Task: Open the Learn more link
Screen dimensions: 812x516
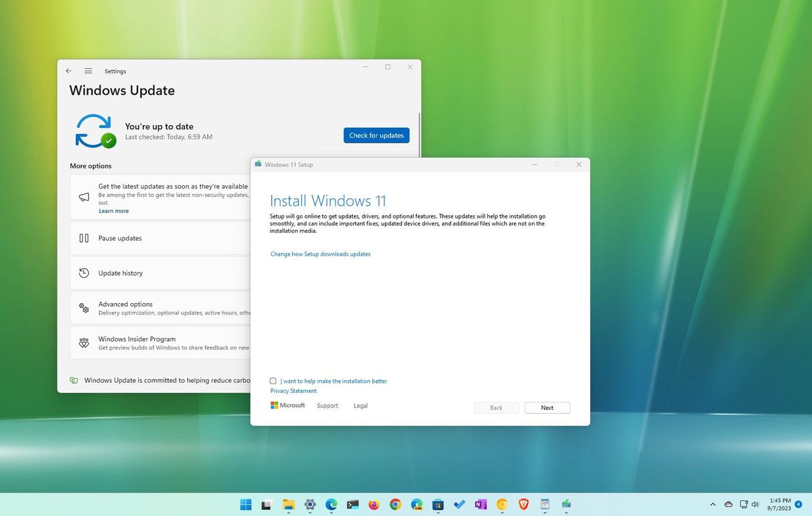Action: coord(114,211)
